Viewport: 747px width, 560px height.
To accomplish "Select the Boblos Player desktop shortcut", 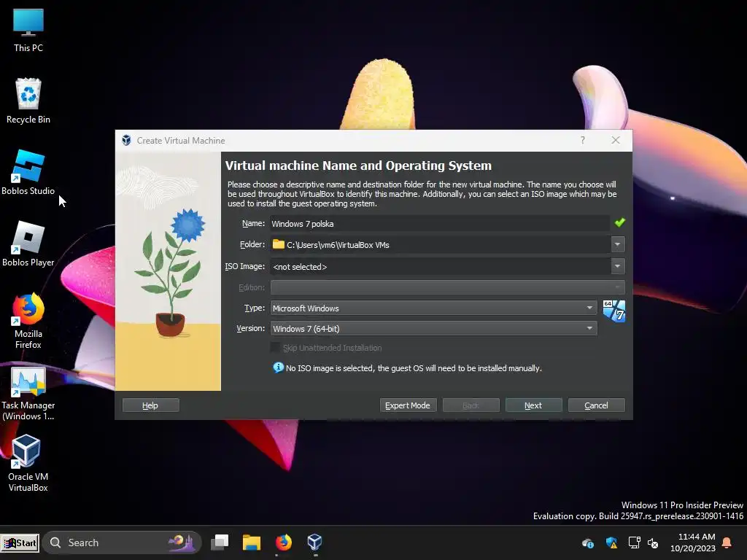I will [x=28, y=244].
